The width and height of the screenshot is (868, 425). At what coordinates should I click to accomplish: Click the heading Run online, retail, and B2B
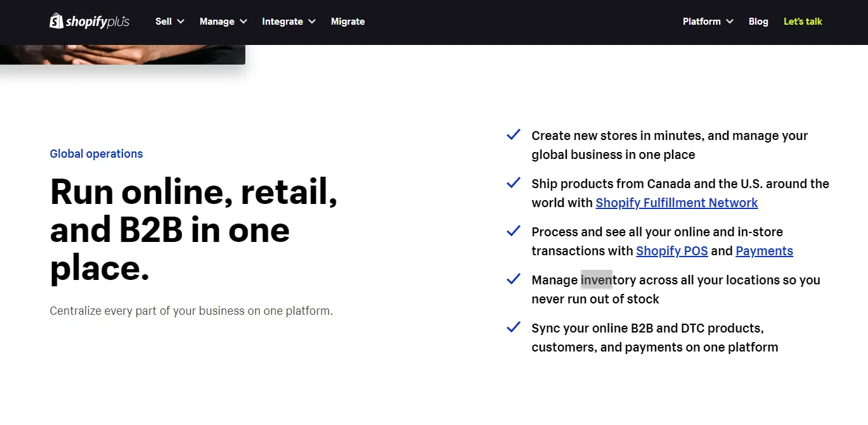click(193, 230)
